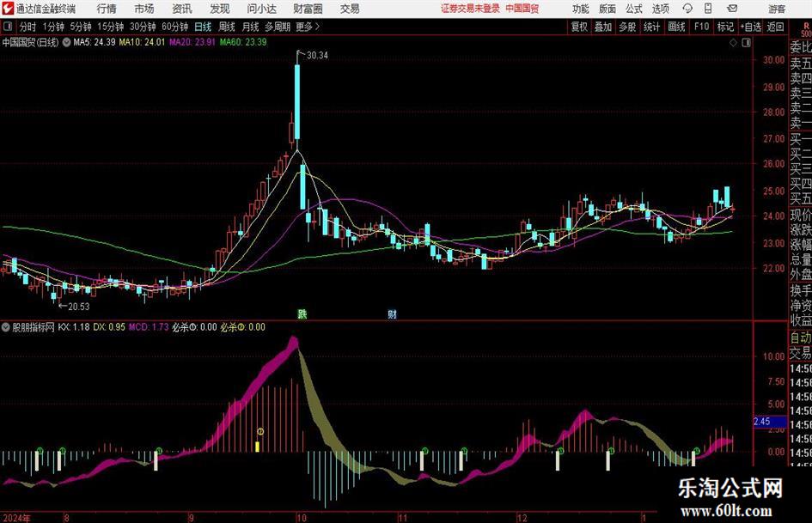Click the 30.34 high price label
Screen dimensions: 812x523
click(317, 56)
